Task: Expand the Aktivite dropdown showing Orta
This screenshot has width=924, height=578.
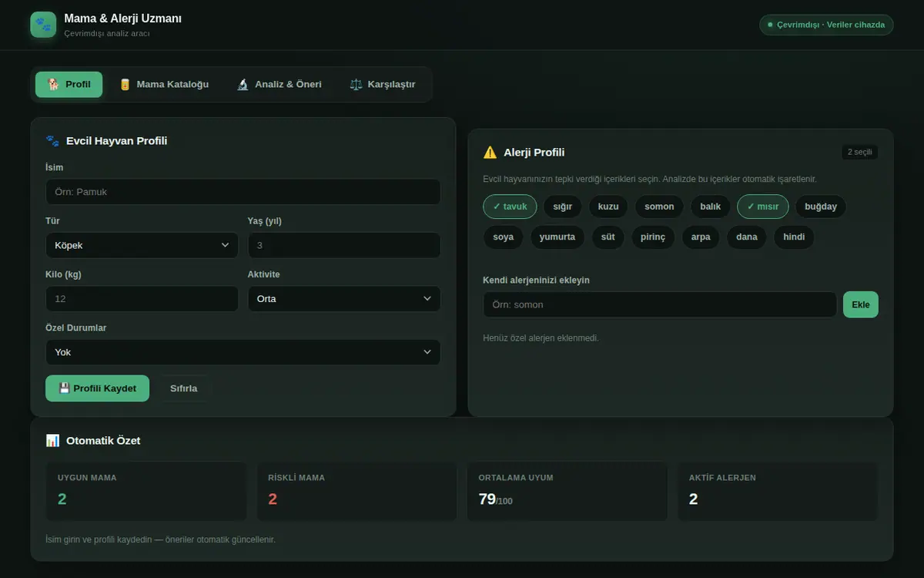Action: click(x=344, y=299)
